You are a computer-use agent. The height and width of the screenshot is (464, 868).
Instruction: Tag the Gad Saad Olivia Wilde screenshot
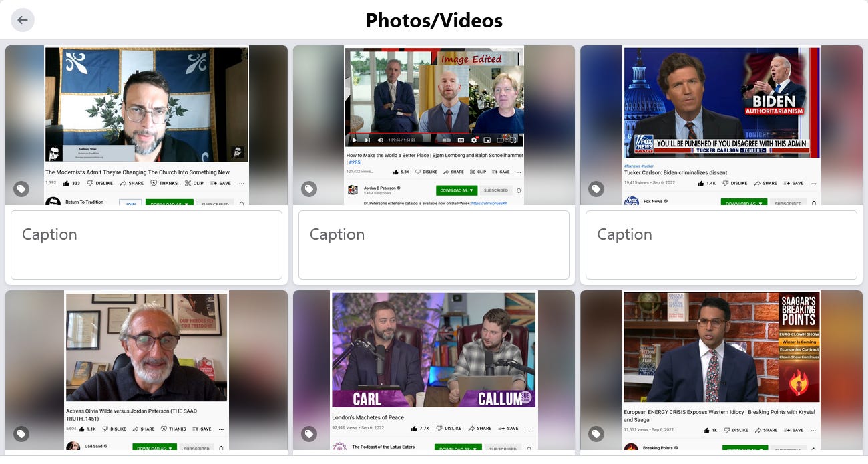point(21,434)
